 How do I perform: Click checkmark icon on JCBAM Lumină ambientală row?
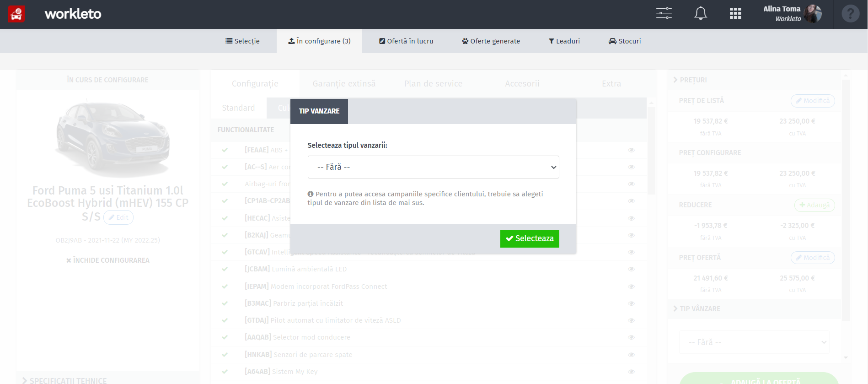tap(225, 269)
